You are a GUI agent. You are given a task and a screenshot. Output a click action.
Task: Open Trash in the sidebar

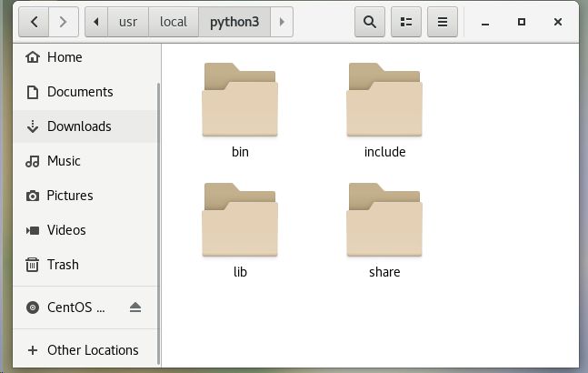(x=85, y=265)
